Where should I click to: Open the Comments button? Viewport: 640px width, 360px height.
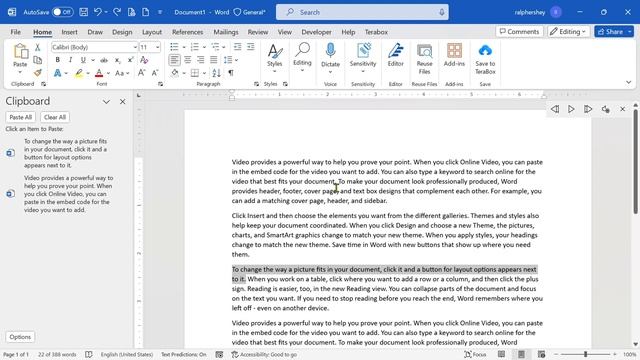[519, 31]
